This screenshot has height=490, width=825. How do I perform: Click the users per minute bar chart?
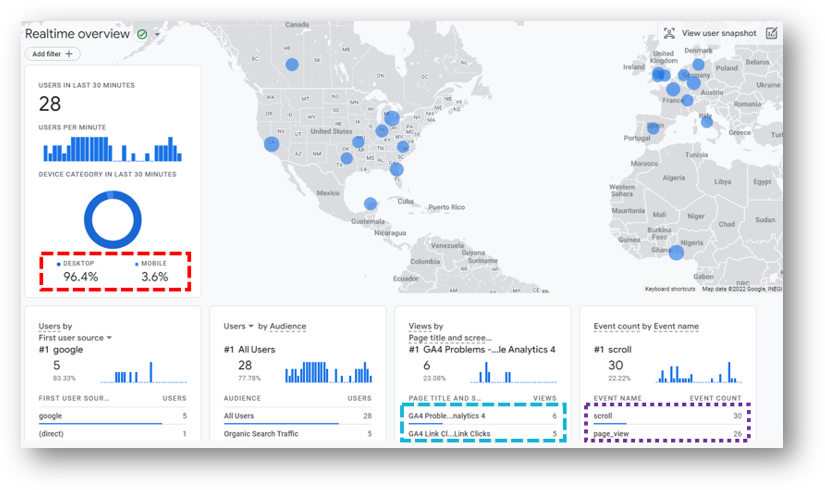click(112, 149)
